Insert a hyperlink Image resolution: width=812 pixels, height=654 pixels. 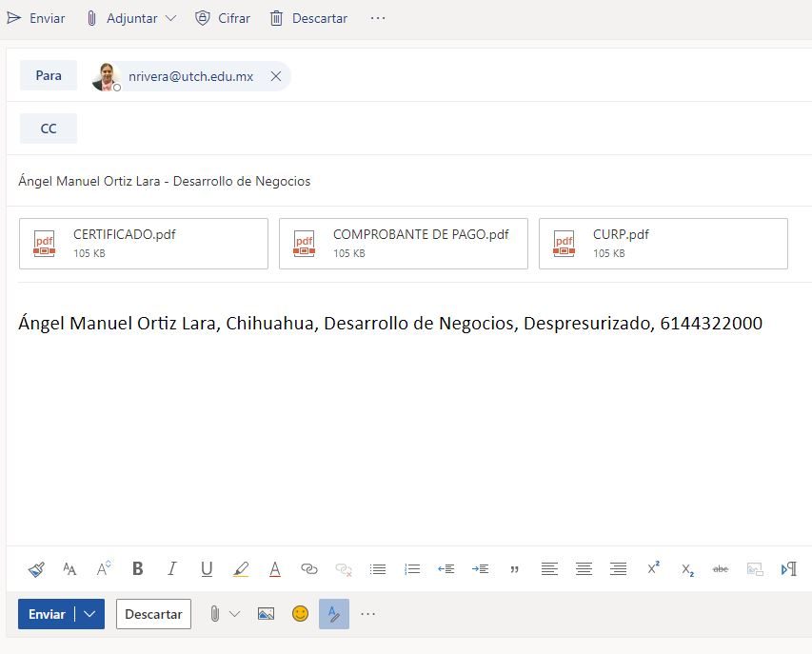309,569
